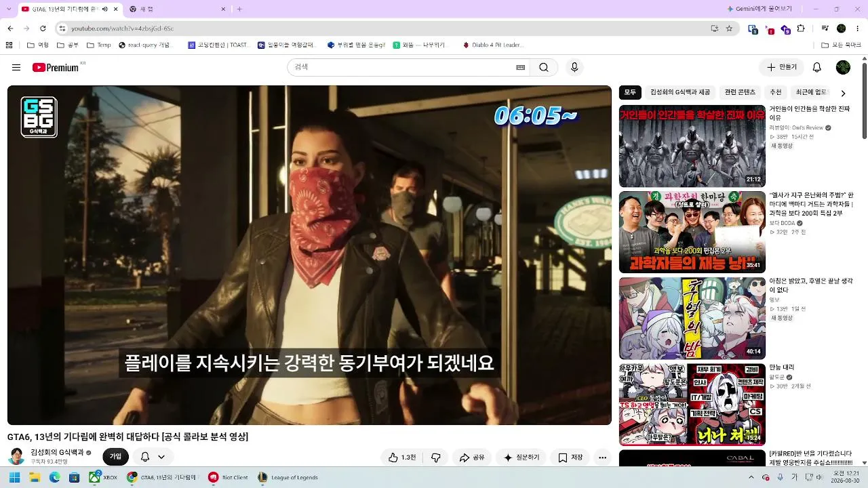Show more filter chips with right arrow
The image size is (868, 488).
tap(843, 93)
